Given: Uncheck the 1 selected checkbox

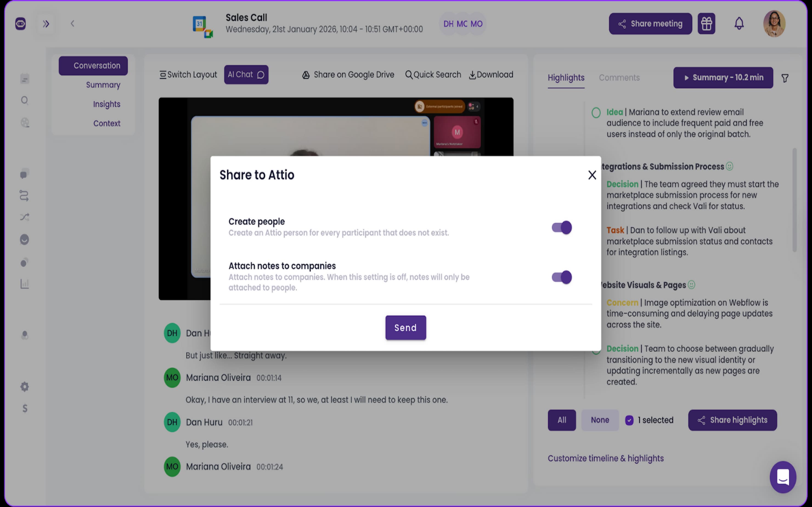Looking at the screenshot, I should coord(629,420).
